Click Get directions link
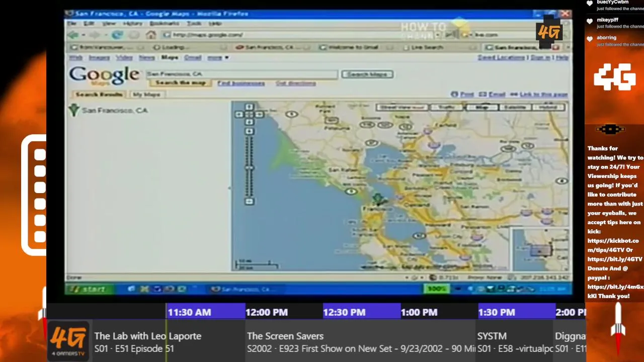The width and height of the screenshot is (644, 362). tap(296, 83)
